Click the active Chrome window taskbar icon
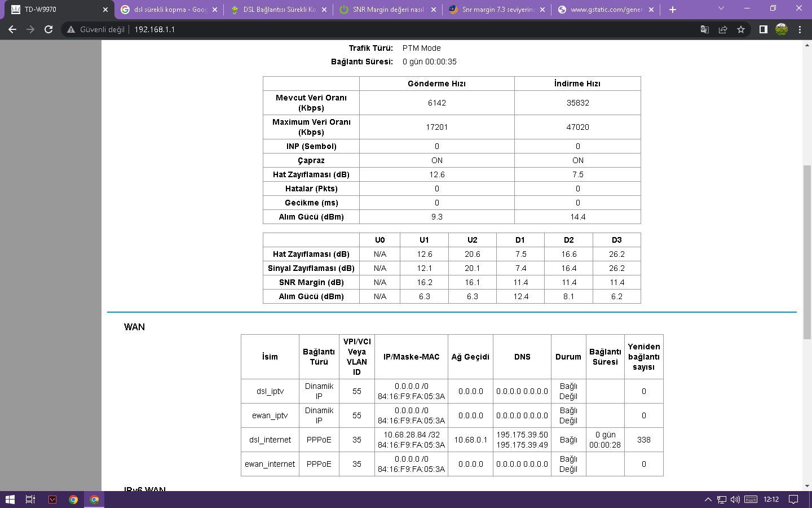Screen dimensions: 812x508 [94, 500]
